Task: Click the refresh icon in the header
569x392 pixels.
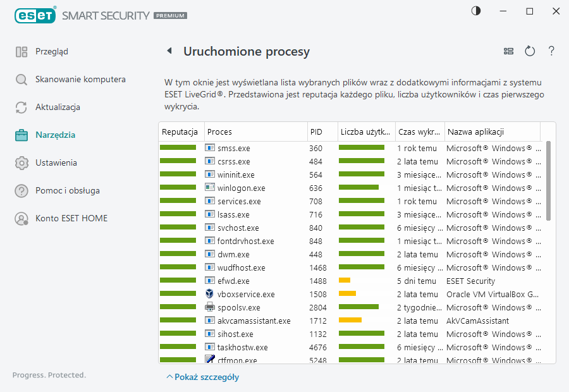Action: pos(530,51)
